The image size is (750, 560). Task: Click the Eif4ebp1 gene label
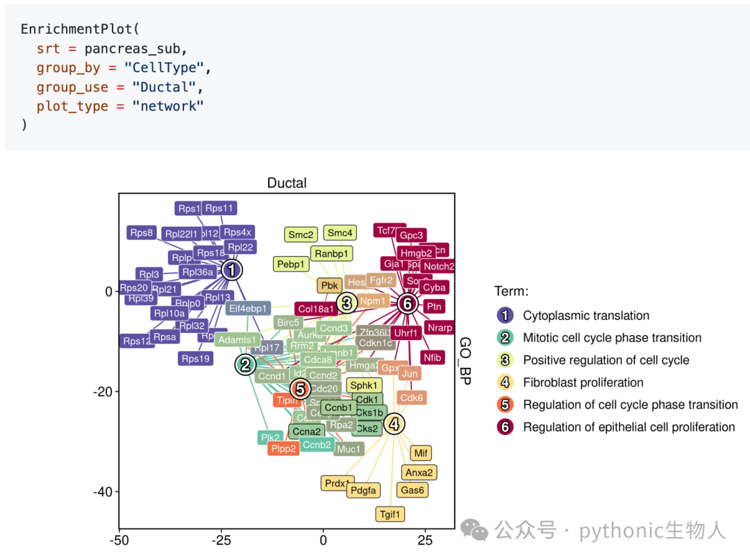tap(248, 308)
